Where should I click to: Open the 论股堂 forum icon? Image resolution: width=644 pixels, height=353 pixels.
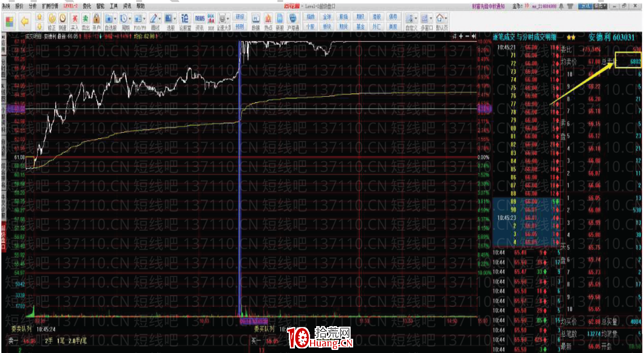pos(184,18)
